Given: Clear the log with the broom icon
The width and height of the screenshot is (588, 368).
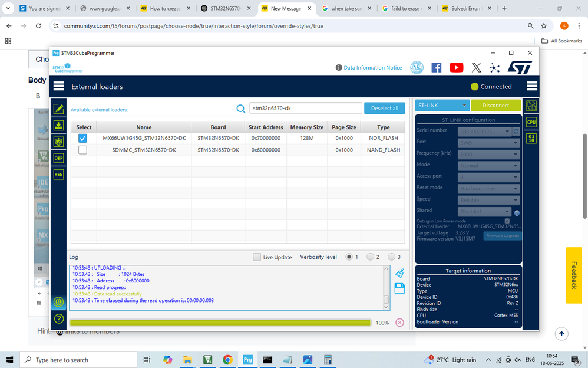Looking at the screenshot, I should coord(399,272).
